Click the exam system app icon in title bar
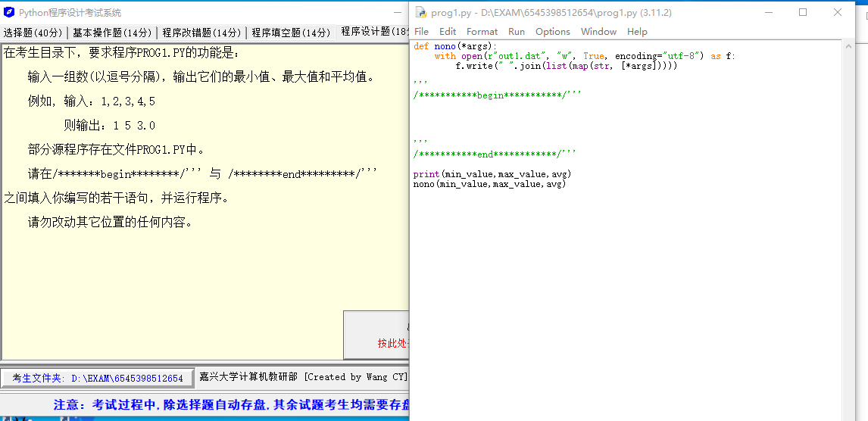The width and height of the screenshot is (868, 421). (8, 12)
